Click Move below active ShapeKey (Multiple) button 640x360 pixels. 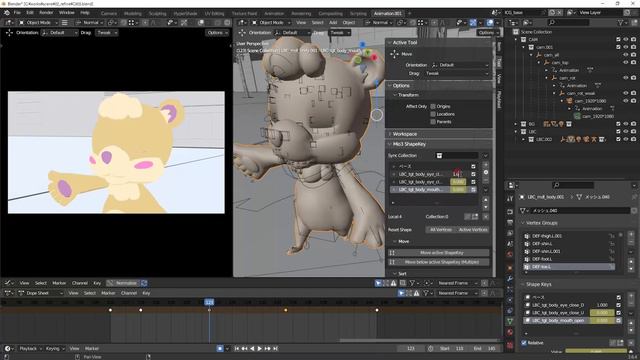point(439,262)
